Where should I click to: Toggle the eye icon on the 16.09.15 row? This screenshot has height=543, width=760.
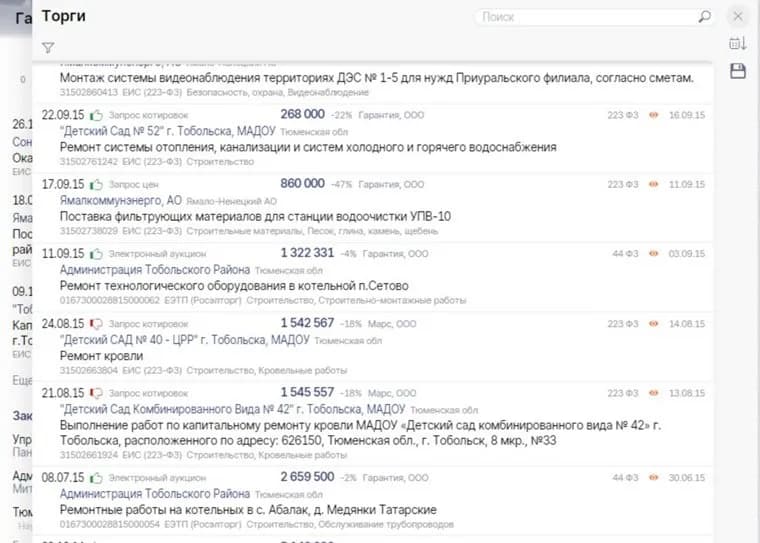pos(654,115)
